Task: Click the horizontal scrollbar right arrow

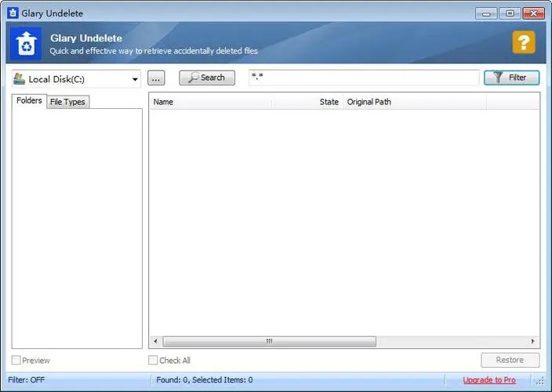Action: click(x=532, y=341)
